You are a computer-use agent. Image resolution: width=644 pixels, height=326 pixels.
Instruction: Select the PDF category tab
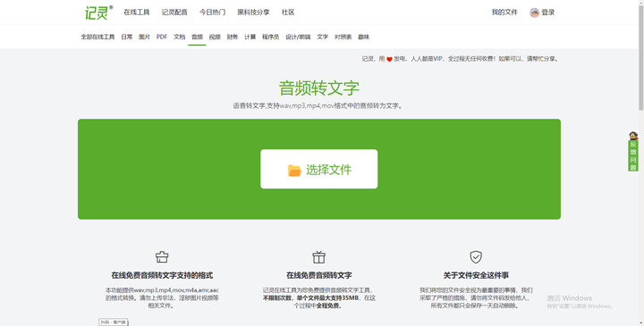point(162,37)
